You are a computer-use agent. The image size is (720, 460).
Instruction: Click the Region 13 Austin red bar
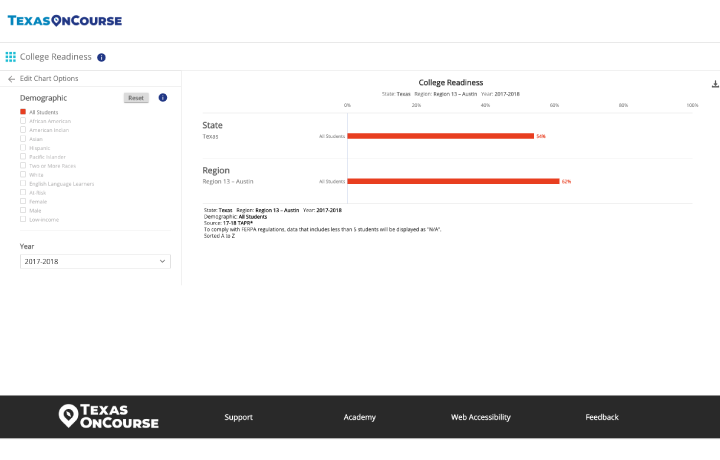(453, 181)
